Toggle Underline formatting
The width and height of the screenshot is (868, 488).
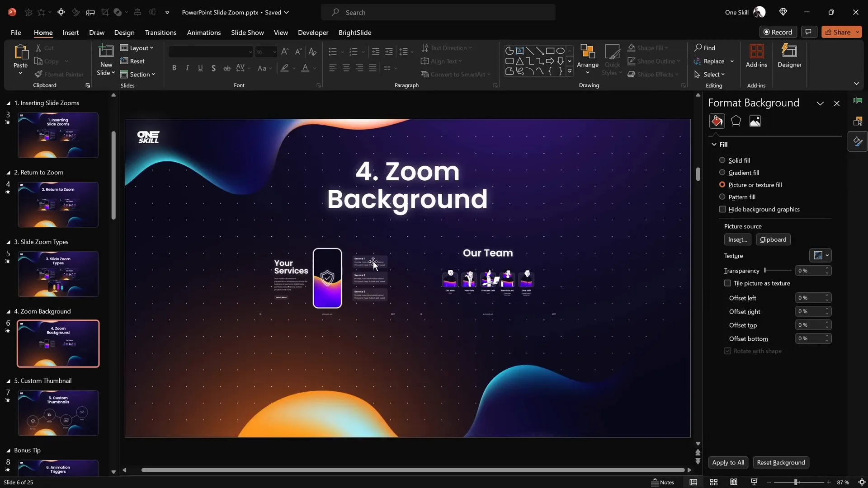[200, 68]
